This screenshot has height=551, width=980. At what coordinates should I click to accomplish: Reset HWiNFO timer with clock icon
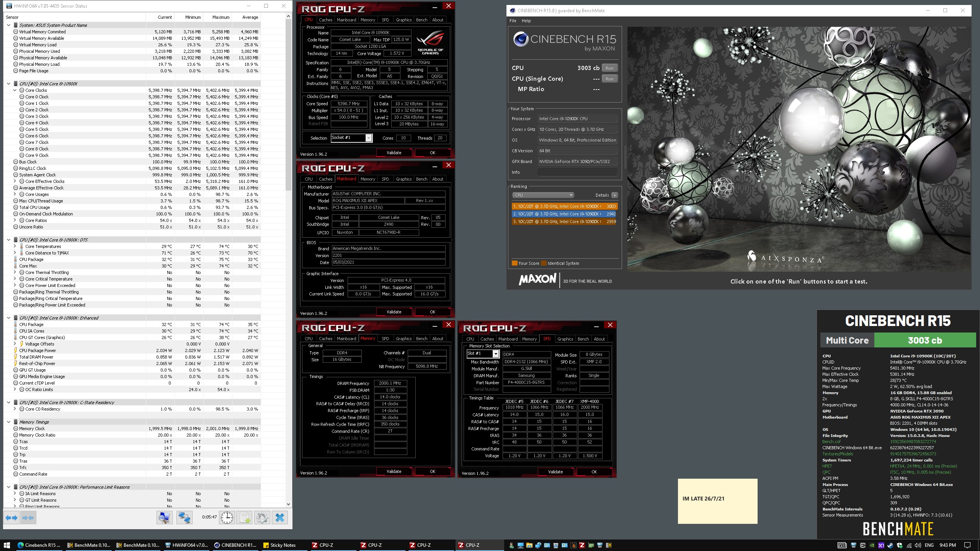pyautogui.click(x=227, y=518)
